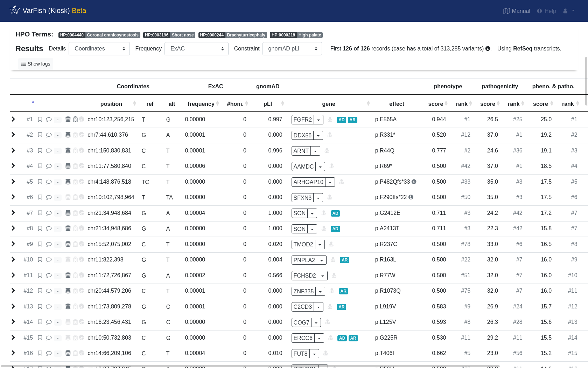Click database icon in row #1
Viewport: 588px width, 368px height.
click(x=68, y=120)
